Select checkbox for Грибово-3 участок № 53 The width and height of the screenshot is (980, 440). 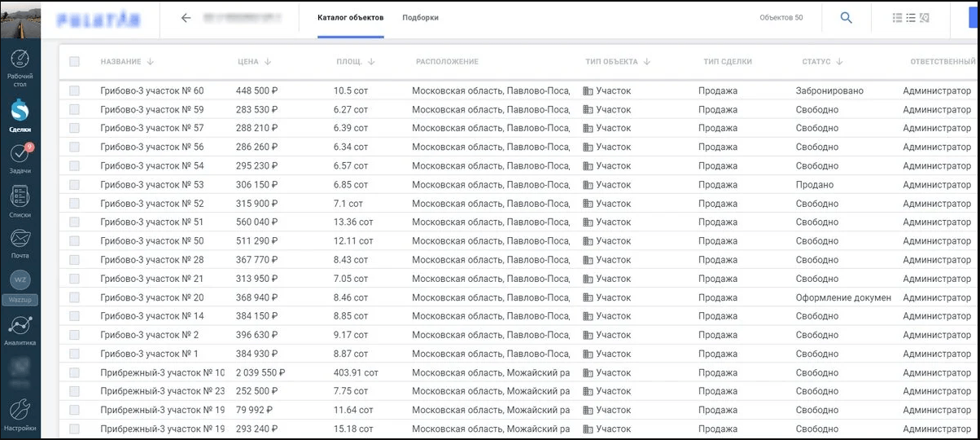[x=75, y=185]
